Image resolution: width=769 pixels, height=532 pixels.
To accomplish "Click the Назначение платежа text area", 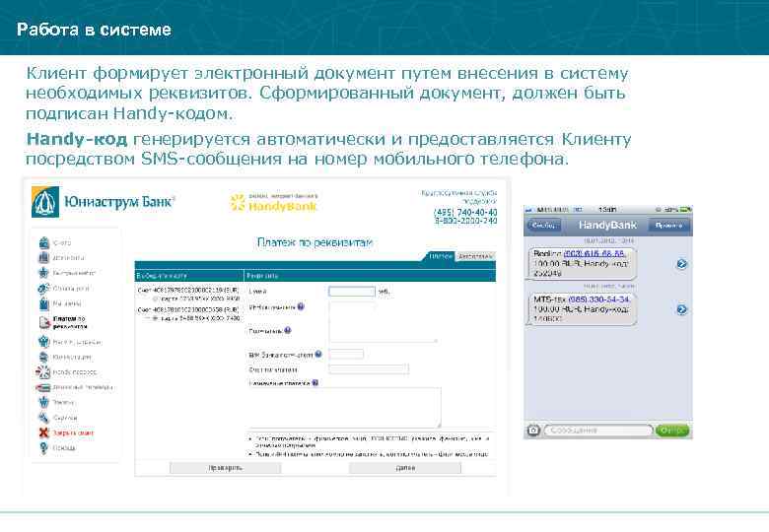I will (345, 408).
